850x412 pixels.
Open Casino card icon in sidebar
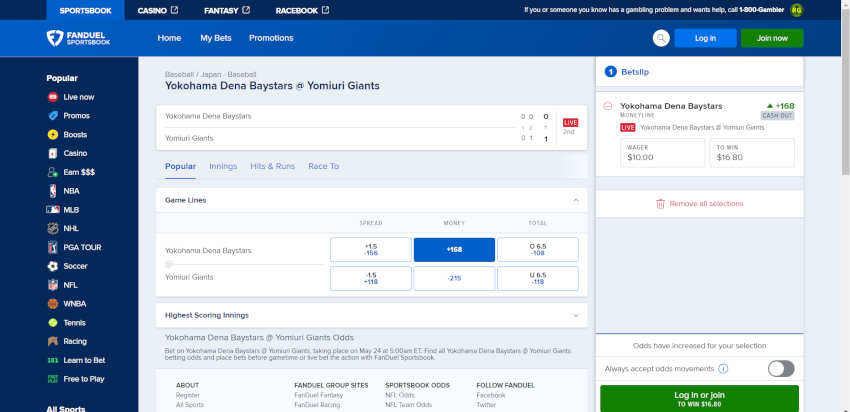point(53,153)
